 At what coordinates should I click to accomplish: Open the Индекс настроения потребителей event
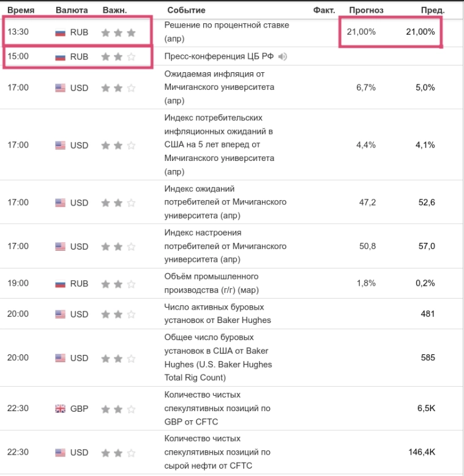(x=225, y=246)
